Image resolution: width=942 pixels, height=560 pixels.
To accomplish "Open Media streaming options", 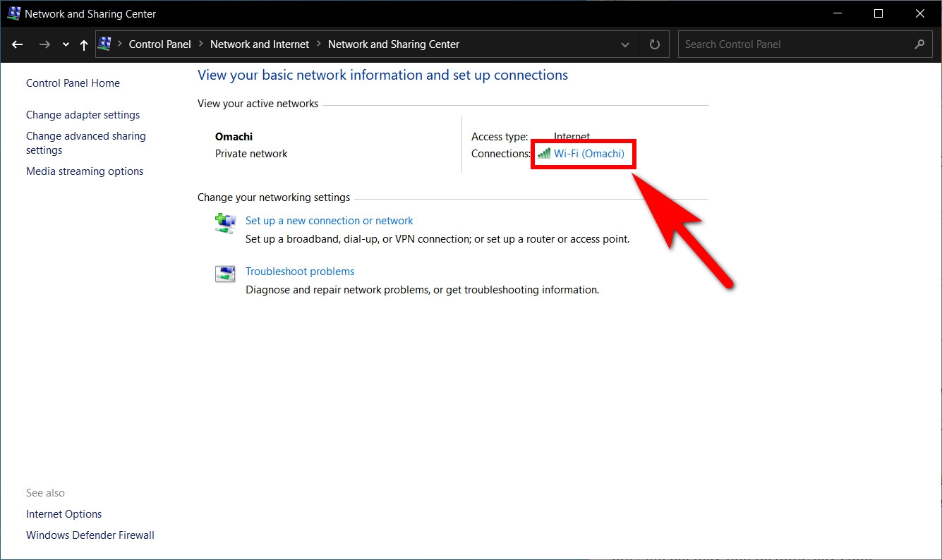I will pyautogui.click(x=85, y=171).
